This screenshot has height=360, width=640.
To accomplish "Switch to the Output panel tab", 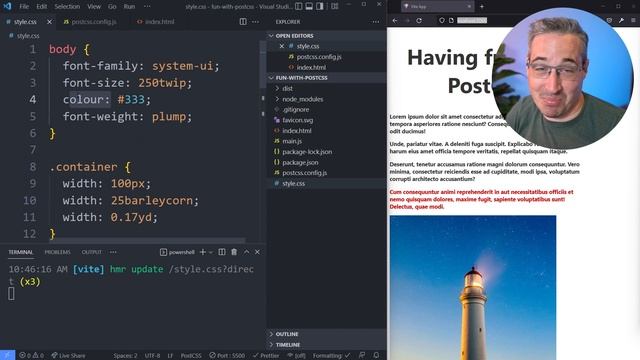I will [91, 252].
